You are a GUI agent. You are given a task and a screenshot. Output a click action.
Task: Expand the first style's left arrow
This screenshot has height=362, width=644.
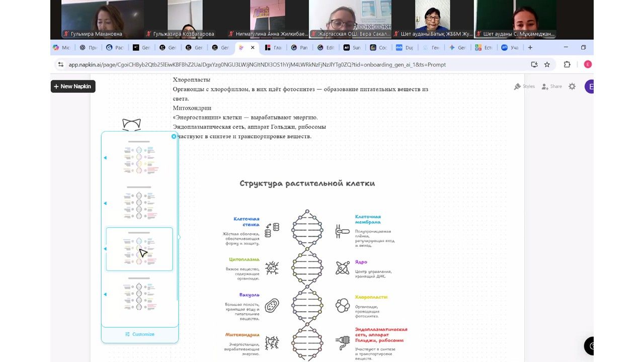(x=105, y=158)
